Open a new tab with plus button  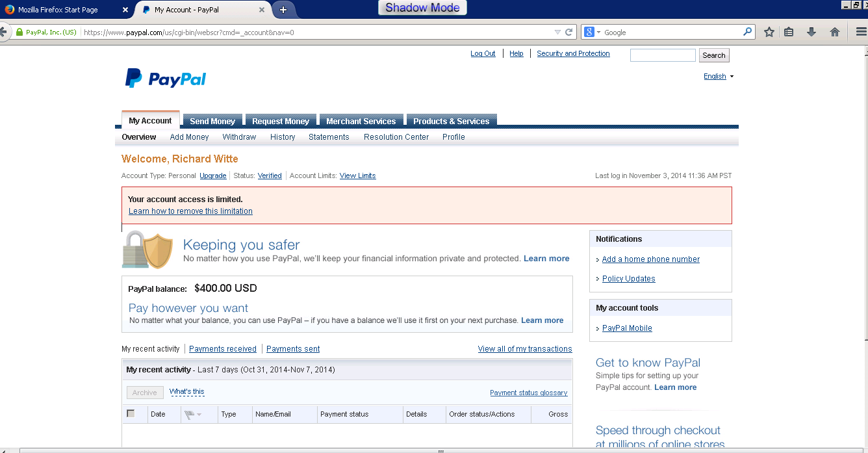click(283, 10)
